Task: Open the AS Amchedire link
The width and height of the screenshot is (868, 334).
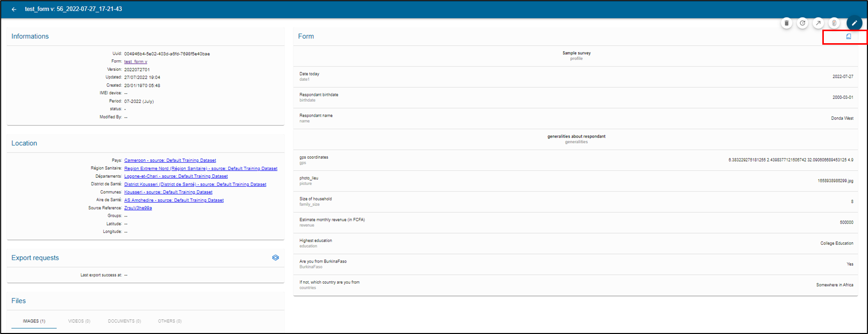Action: [174, 200]
